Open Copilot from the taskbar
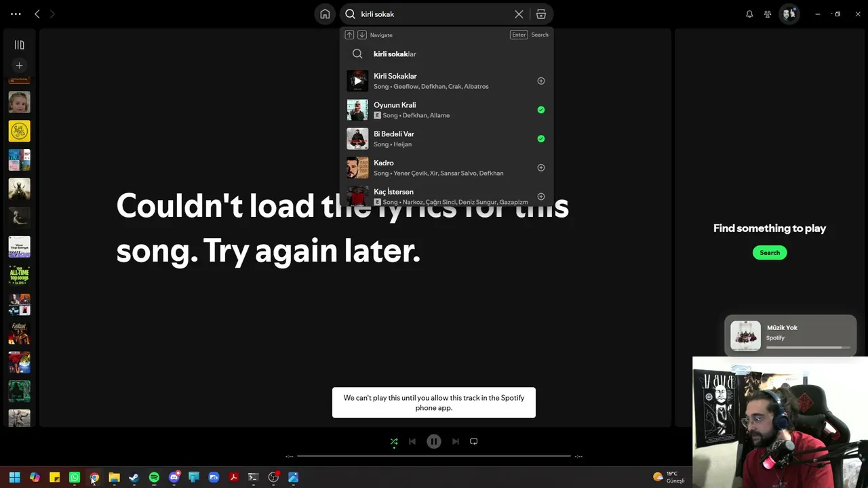The height and width of the screenshot is (488, 868). pyautogui.click(x=35, y=477)
